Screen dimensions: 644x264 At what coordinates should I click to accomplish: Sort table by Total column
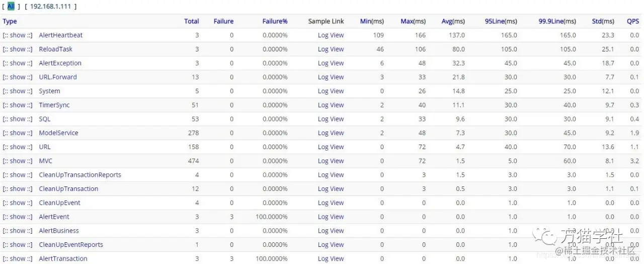pos(191,21)
